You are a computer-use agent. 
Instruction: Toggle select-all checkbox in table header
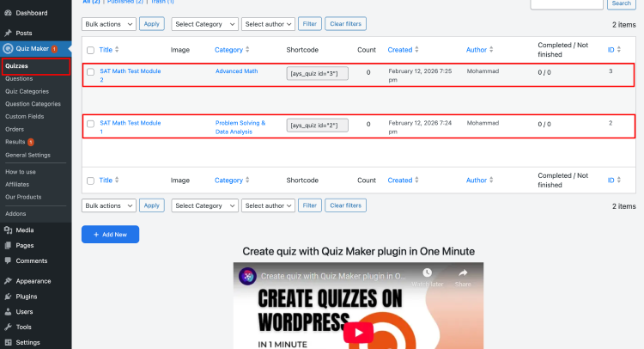(x=90, y=50)
